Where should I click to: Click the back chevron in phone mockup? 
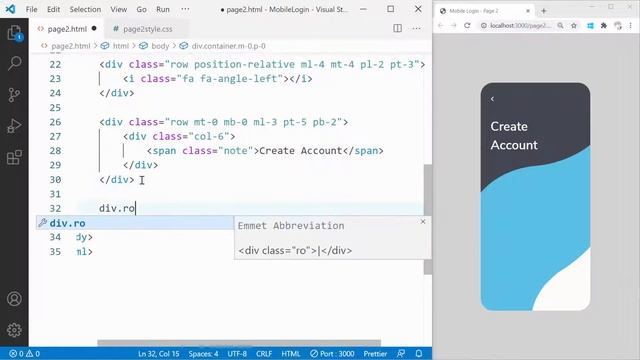pyautogui.click(x=493, y=99)
